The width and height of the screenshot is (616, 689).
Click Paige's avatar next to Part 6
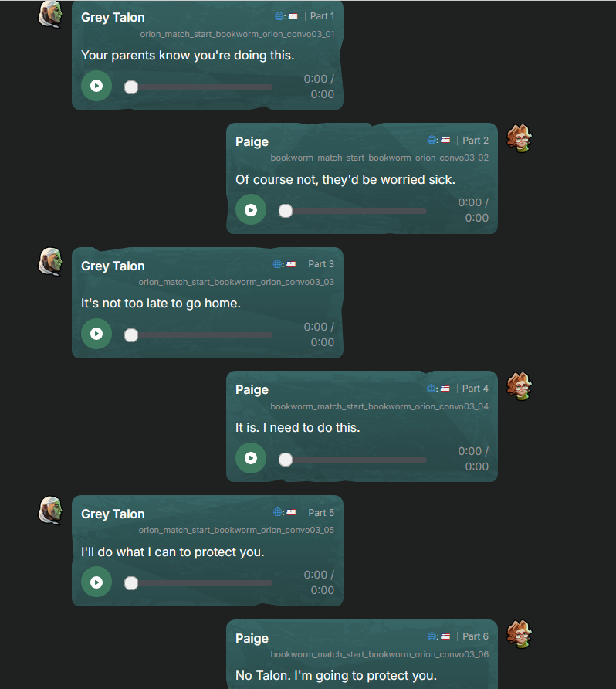pos(520,635)
